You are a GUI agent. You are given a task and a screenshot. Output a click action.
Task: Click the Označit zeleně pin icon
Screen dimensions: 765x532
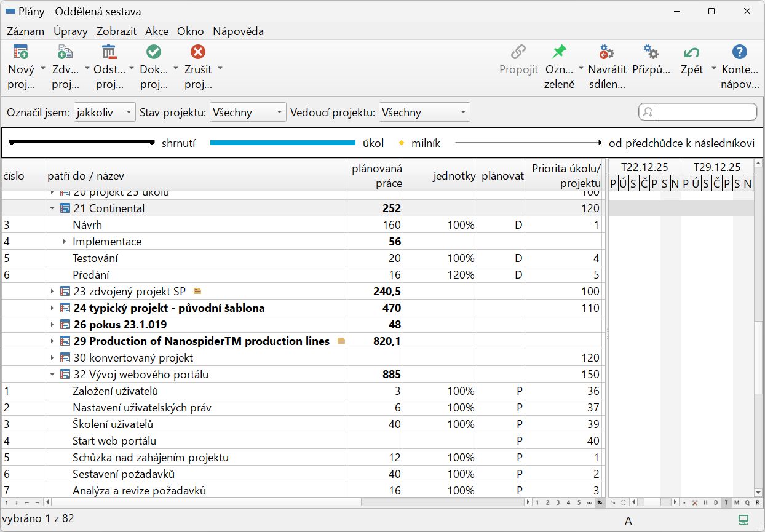559,52
